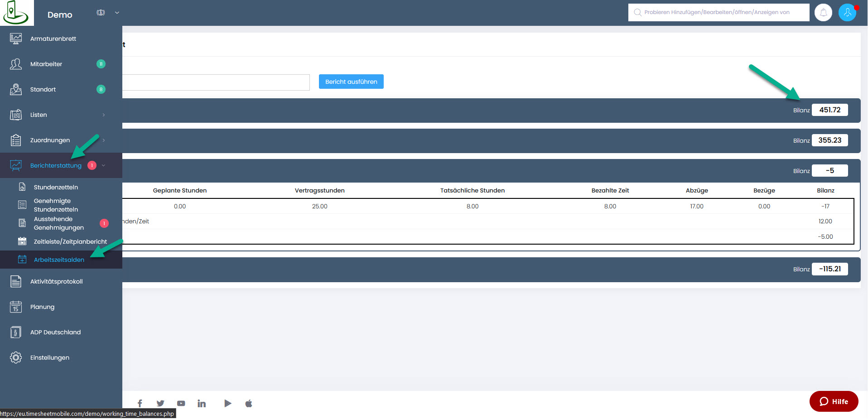
Task: Open the Demo account dropdown arrow
Action: point(117,13)
